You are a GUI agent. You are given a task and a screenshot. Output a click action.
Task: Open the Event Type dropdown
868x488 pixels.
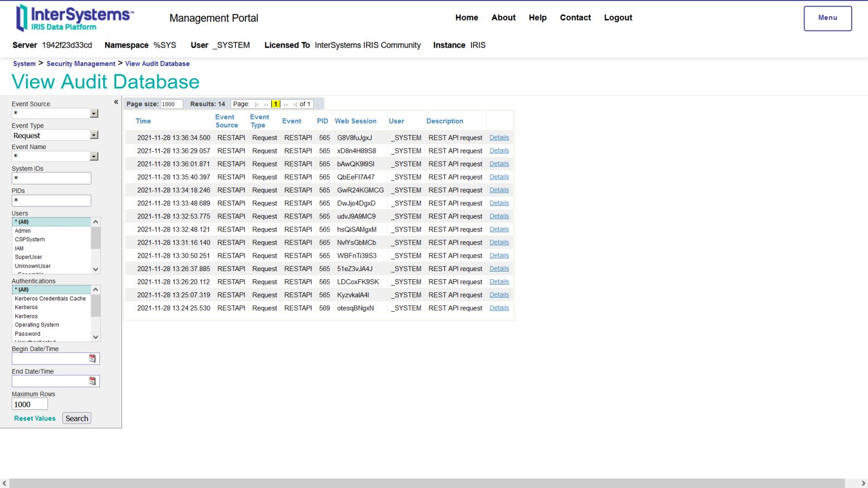click(x=94, y=135)
